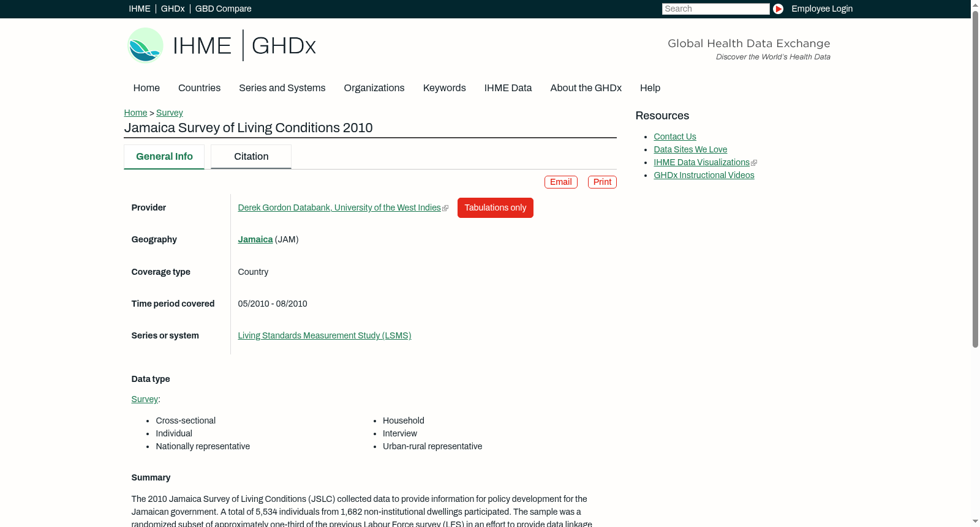Click external link icon beside Derek Gordon Databank
The height and width of the screenshot is (527, 980).
pos(445,208)
